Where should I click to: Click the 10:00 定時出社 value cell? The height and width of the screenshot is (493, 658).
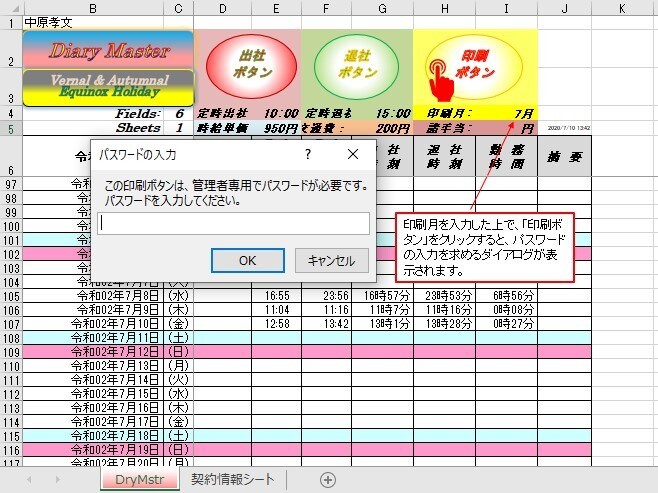(277, 113)
